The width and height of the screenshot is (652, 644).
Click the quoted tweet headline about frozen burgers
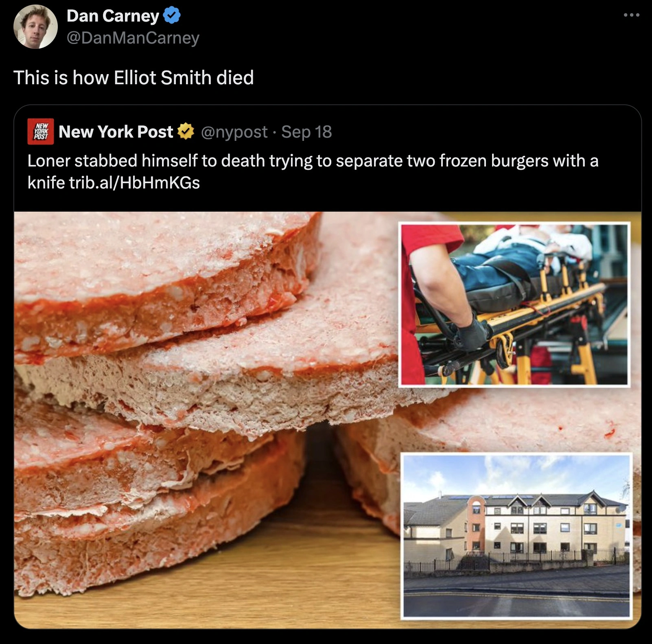coord(313,171)
